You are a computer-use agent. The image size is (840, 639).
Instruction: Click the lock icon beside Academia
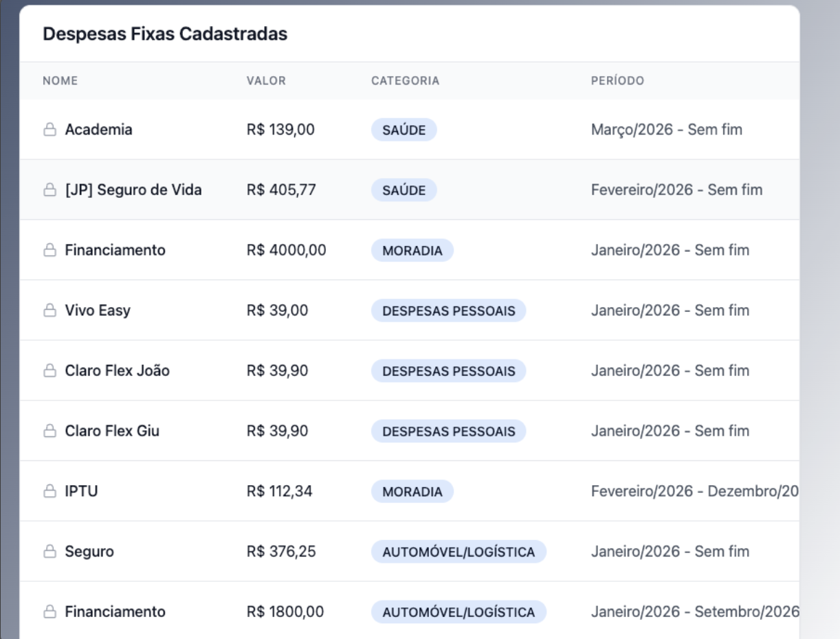click(49, 130)
